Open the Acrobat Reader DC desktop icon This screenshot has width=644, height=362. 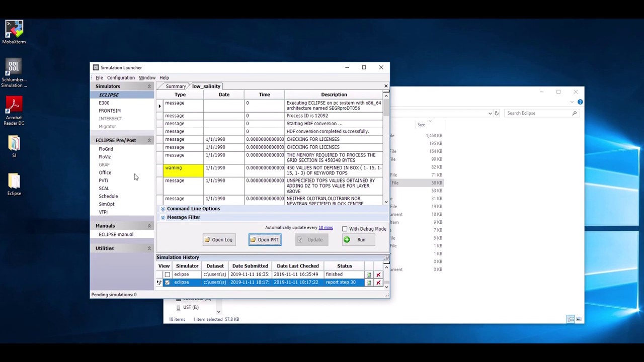[14, 111]
